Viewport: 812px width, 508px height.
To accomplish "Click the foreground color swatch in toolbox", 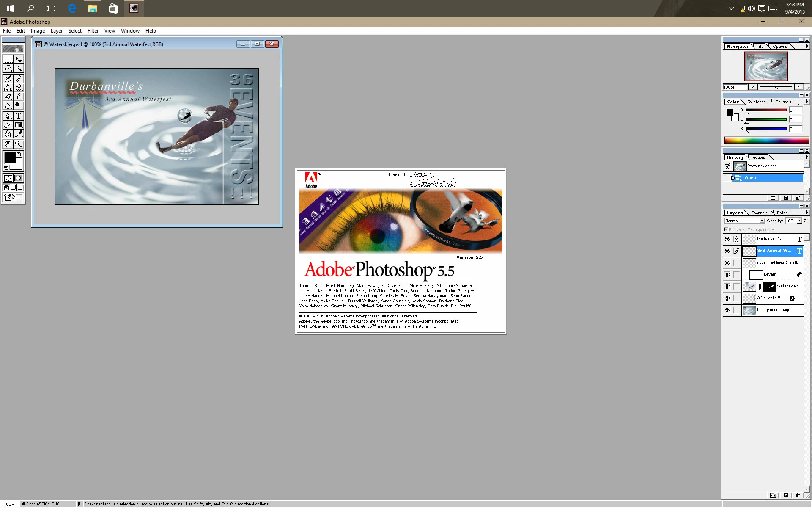I will tap(10, 158).
